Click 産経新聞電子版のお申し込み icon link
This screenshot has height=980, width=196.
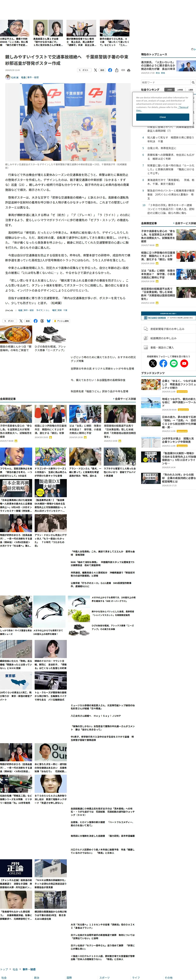click(x=168, y=329)
